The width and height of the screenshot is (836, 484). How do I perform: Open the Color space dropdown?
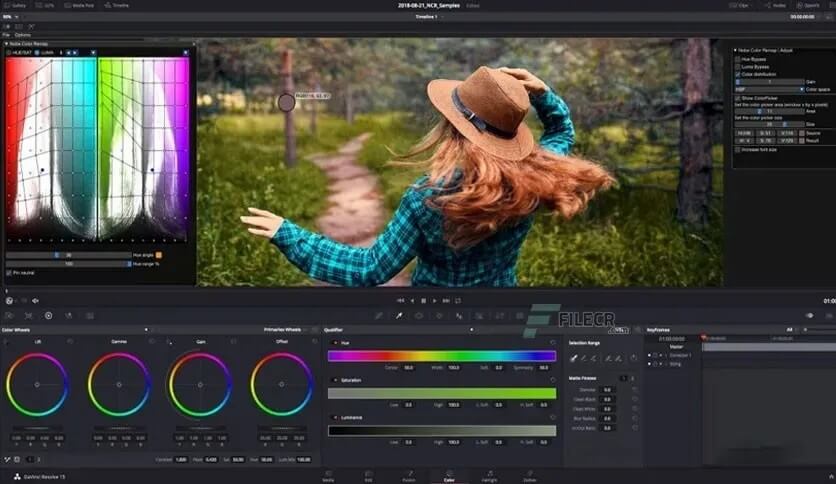tap(769, 89)
